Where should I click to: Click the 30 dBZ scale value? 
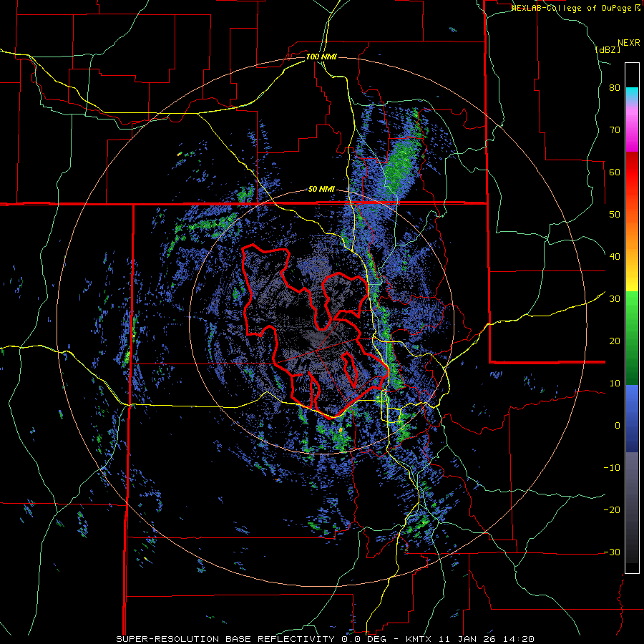[615, 298]
